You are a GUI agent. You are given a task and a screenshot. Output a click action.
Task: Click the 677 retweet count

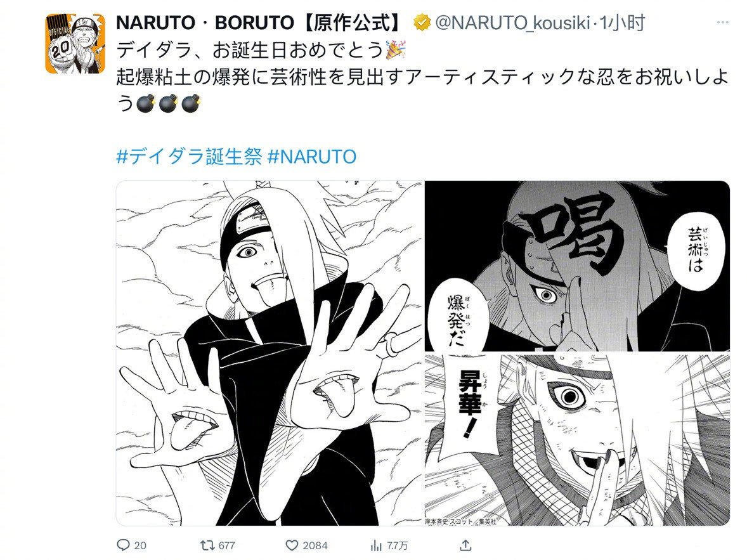227,545
